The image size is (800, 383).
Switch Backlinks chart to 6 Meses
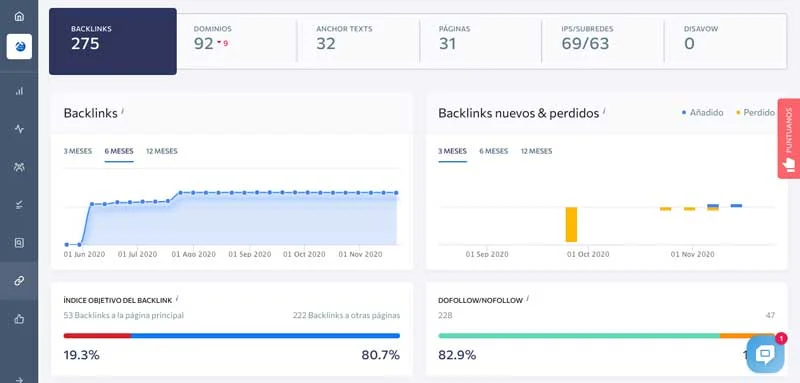coord(119,151)
